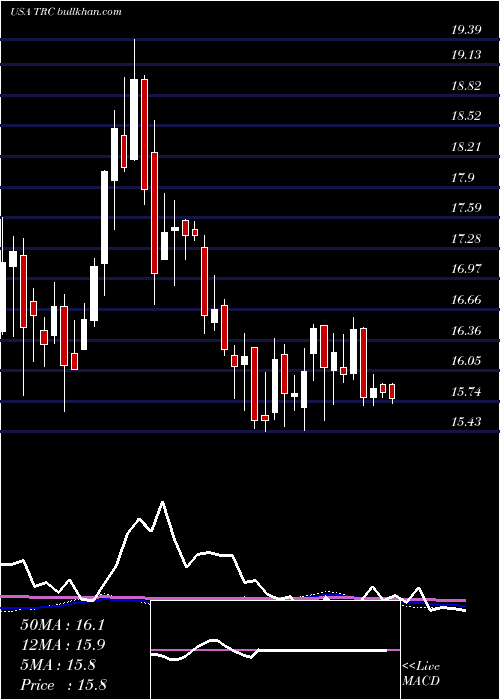
Task: Click the Price : 15.8 readout
Action: (63, 685)
